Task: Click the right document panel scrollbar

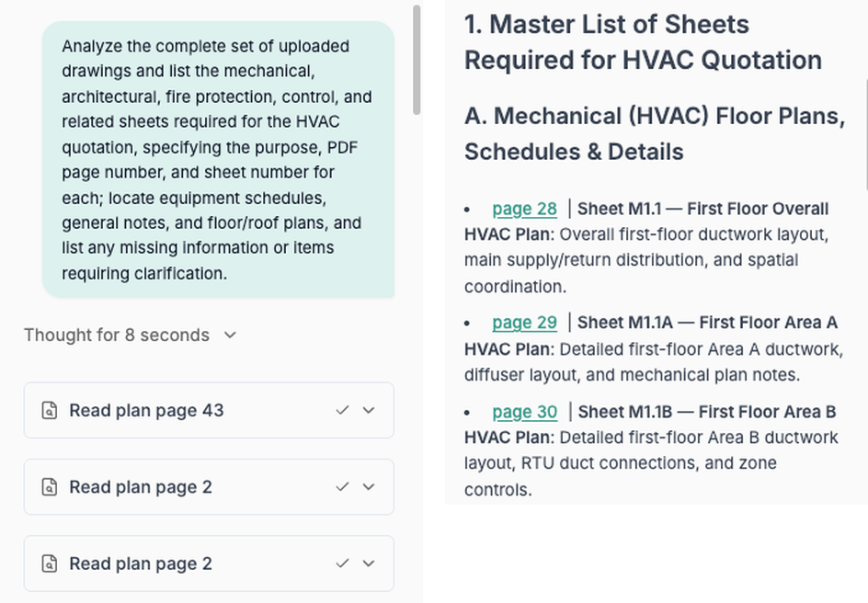Action: (866, 134)
